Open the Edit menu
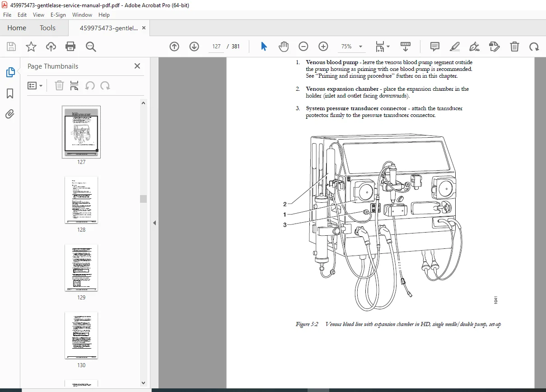This screenshot has width=546, height=392. coord(22,15)
